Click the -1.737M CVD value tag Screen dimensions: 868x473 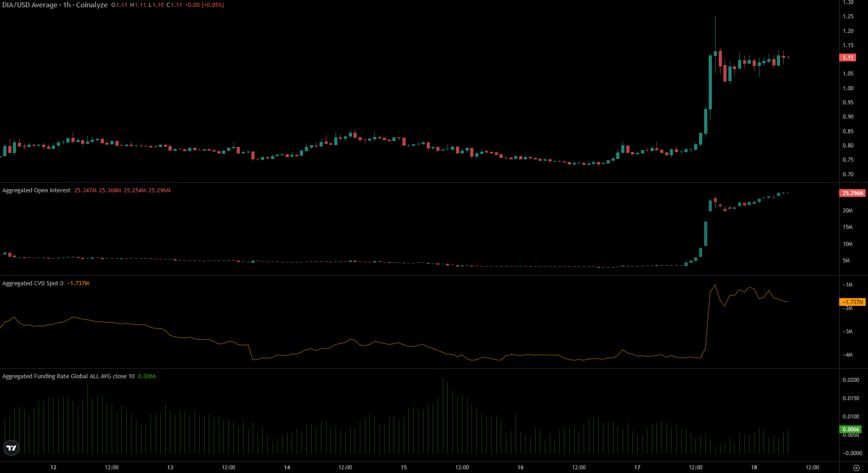click(x=852, y=302)
